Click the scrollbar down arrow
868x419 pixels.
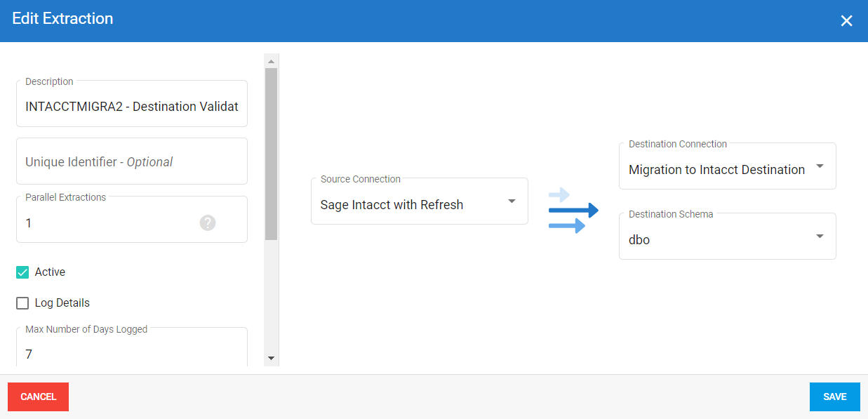pyautogui.click(x=272, y=358)
